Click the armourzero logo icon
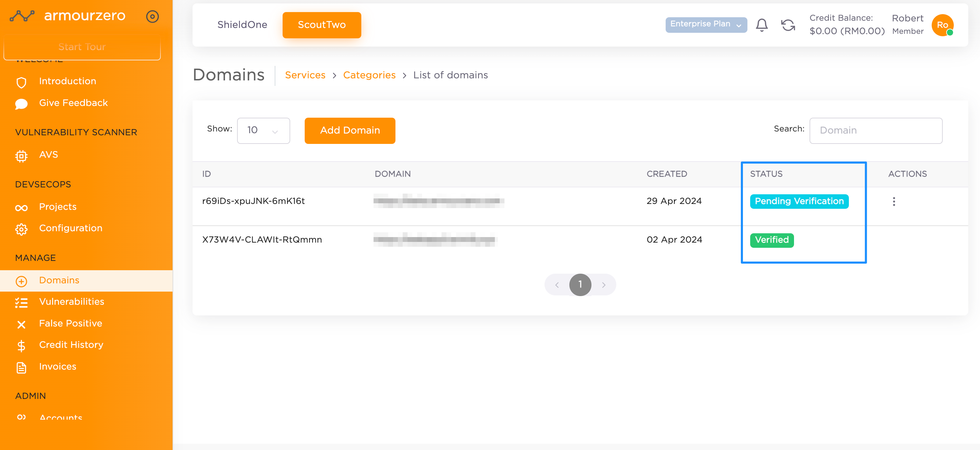 [22, 16]
